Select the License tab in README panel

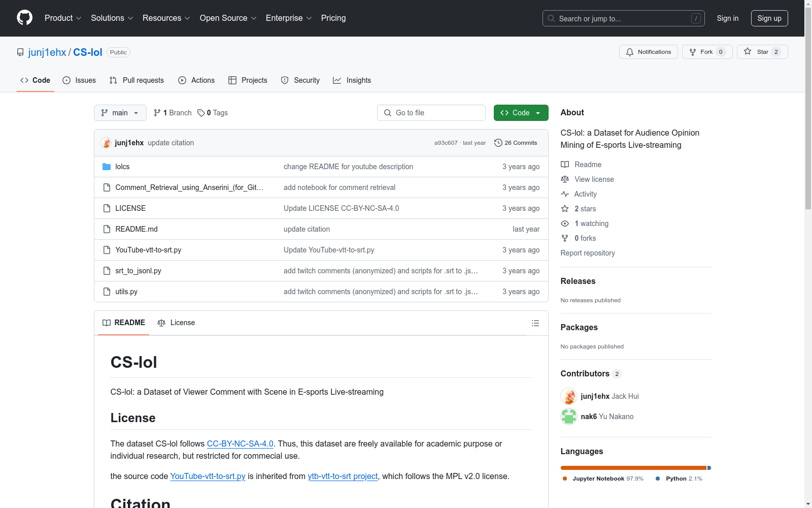pyautogui.click(x=176, y=323)
